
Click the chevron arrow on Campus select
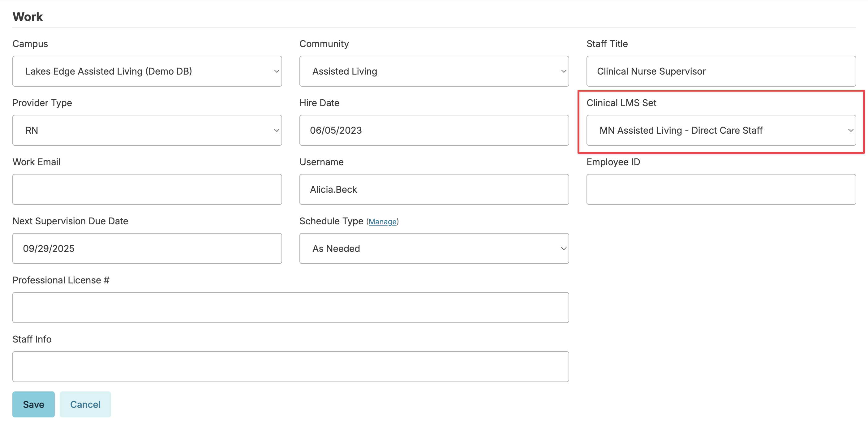276,71
